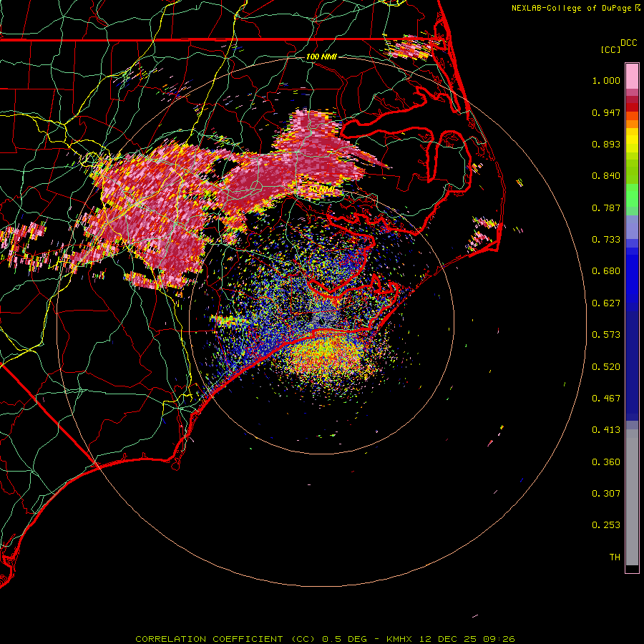Click the 0.573 color scale value

pyautogui.click(x=606, y=335)
